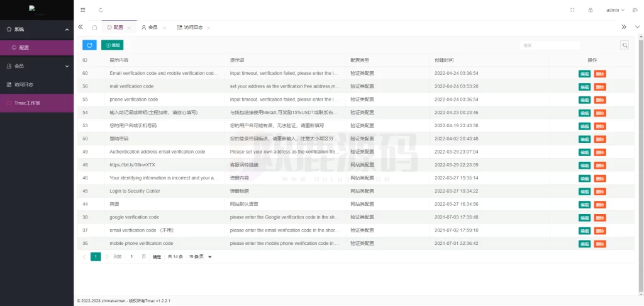Collapse the 系统 sidebar menu

[37, 30]
